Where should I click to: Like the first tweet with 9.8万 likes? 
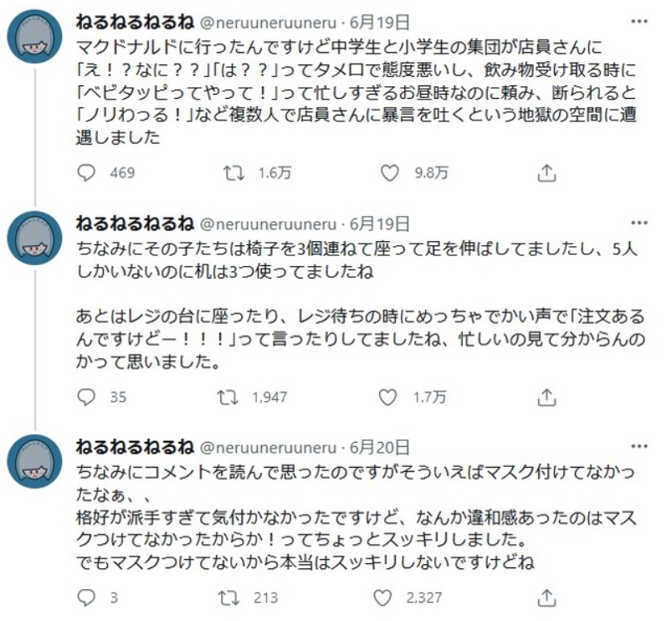pyautogui.click(x=390, y=172)
